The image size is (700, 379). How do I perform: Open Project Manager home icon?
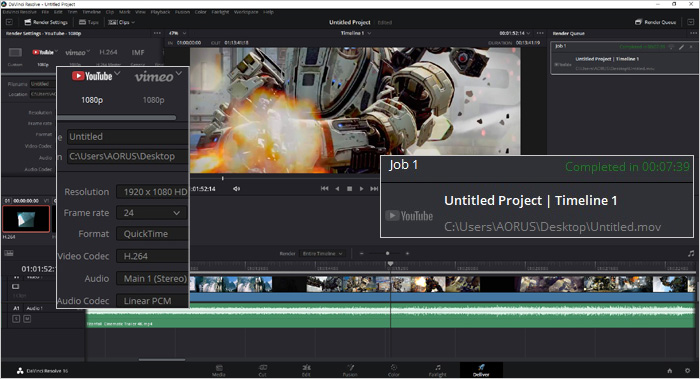point(670,371)
